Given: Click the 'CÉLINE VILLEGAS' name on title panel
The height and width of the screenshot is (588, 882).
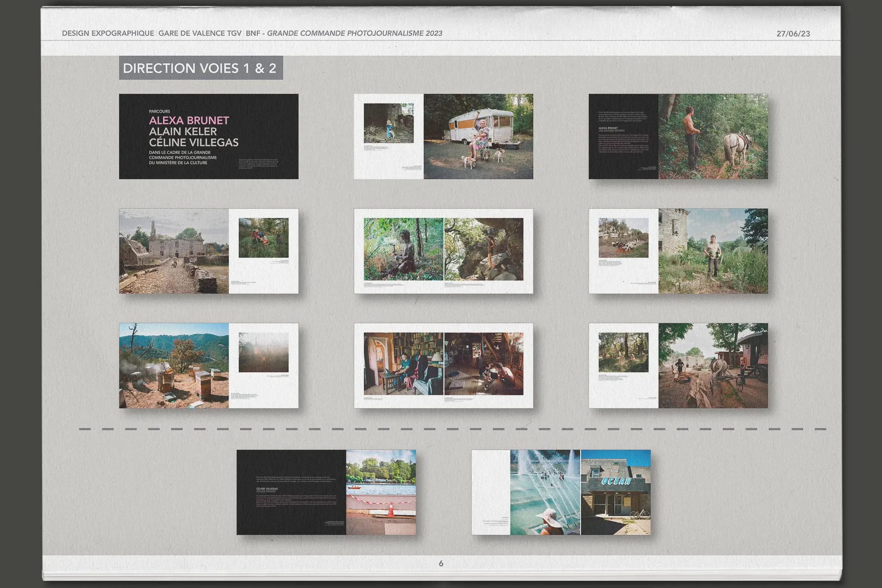Looking at the screenshot, I should [x=194, y=142].
